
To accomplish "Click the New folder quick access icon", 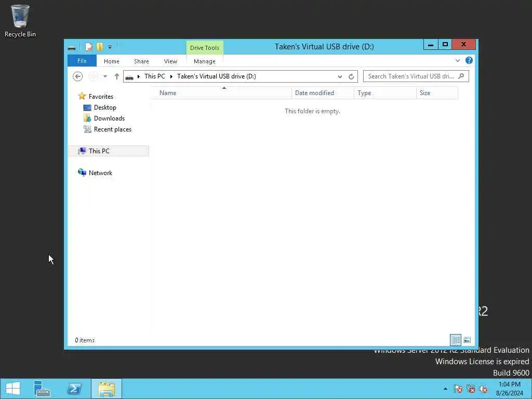I will 99,47.
